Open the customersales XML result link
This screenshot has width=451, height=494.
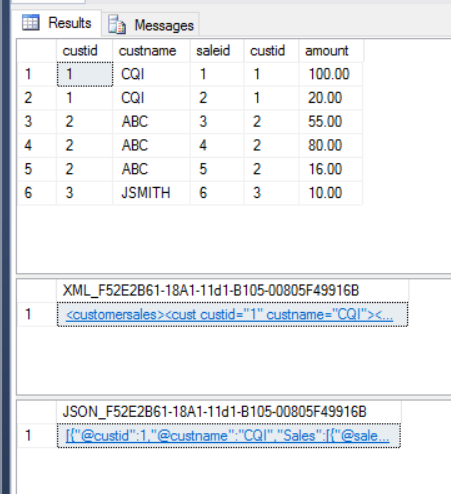coord(230,315)
